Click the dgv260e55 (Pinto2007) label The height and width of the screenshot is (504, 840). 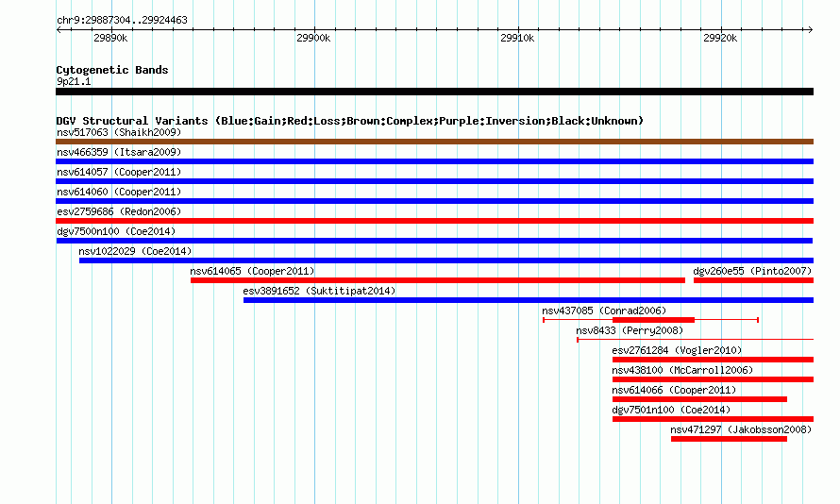(752, 271)
